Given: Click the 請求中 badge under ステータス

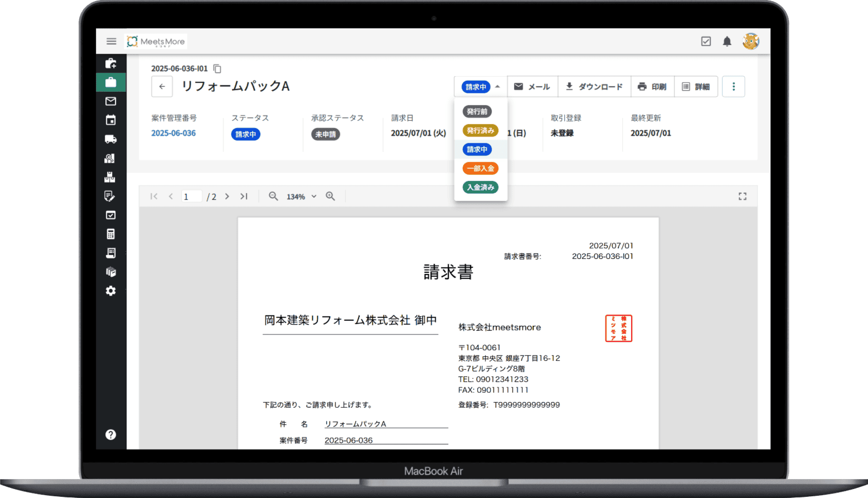Looking at the screenshot, I should click(246, 134).
